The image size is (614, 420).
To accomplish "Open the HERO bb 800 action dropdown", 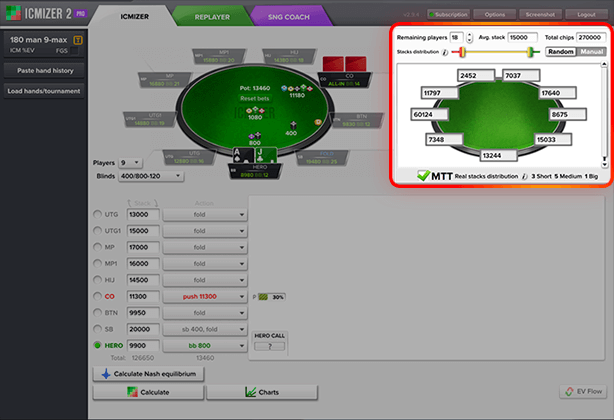I will [x=205, y=346].
